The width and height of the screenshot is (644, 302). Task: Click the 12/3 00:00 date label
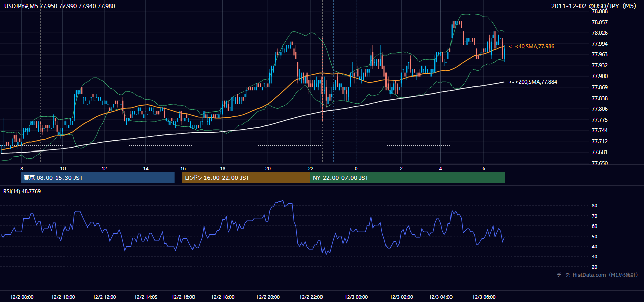coord(356,297)
